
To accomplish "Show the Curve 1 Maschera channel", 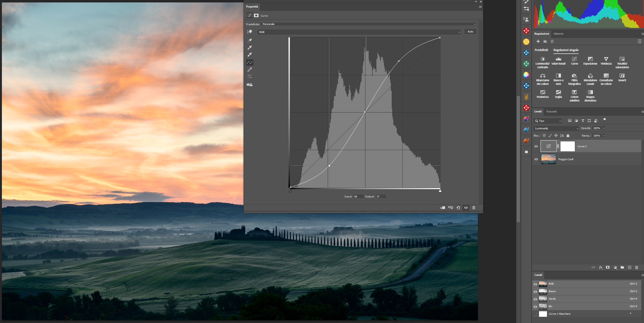I will (535, 314).
